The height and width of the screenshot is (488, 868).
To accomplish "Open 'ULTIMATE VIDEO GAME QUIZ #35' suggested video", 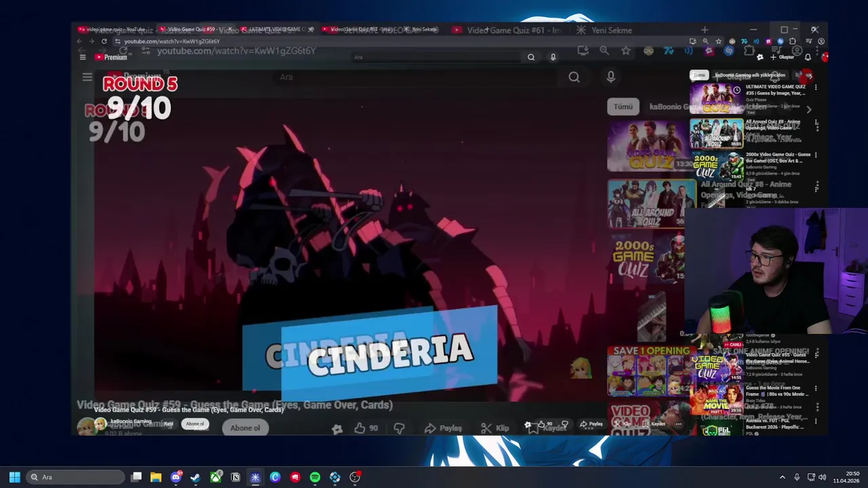I will coord(749,100).
